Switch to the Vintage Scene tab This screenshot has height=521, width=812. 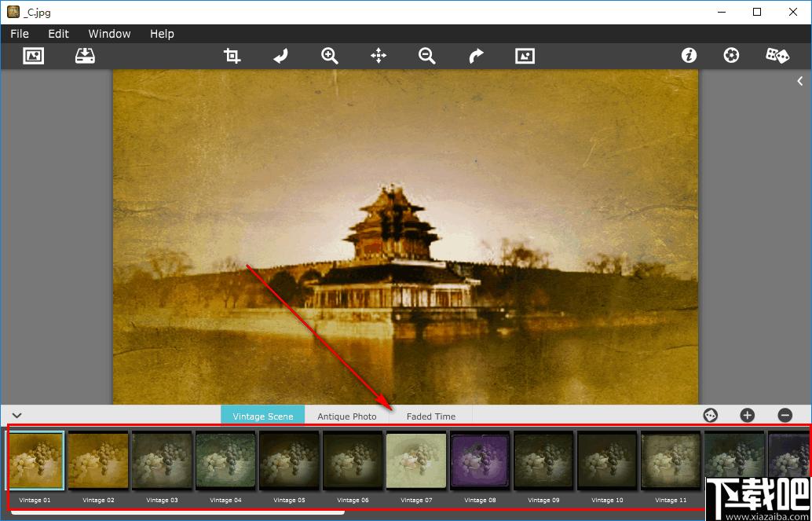(x=262, y=416)
